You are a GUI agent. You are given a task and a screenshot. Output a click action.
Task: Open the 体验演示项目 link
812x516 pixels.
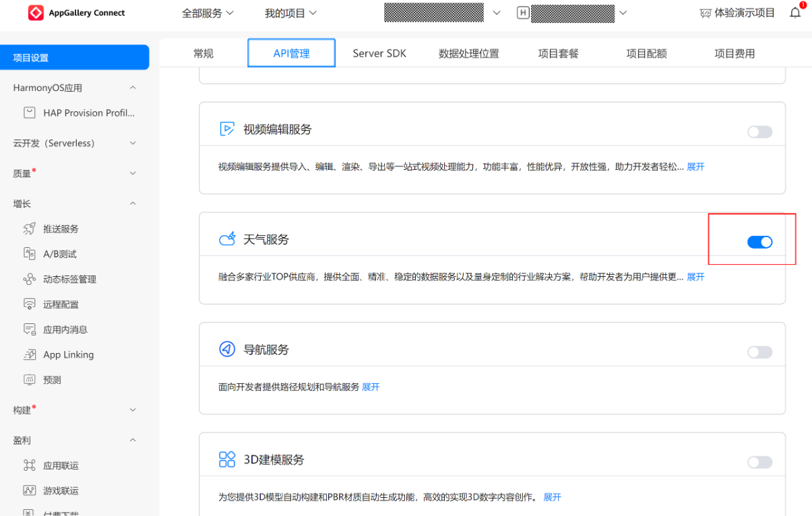point(745,13)
